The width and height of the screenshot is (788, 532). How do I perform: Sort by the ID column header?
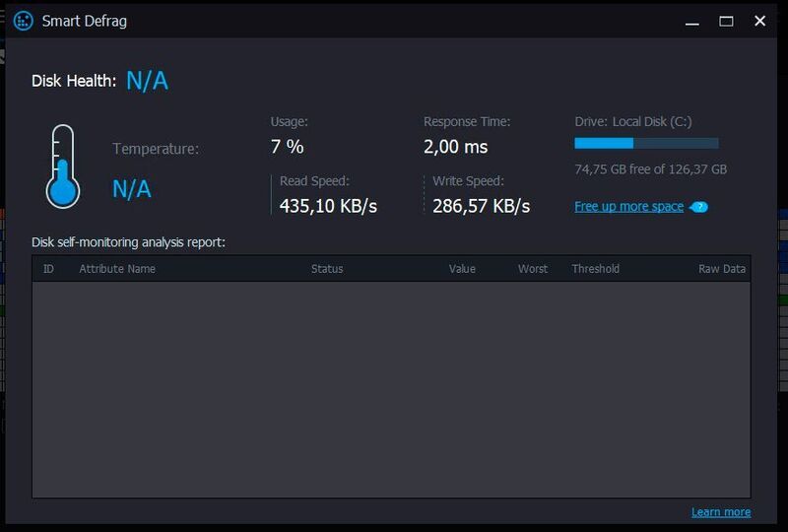pos(49,269)
